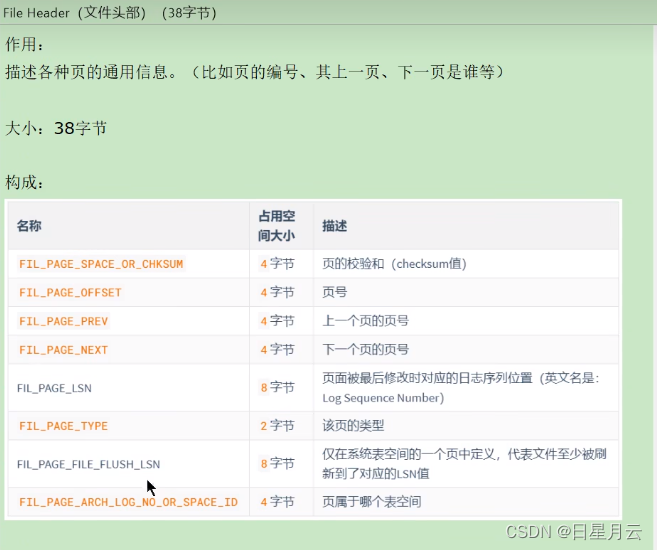Click 页属于哪个表空间 description
Viewport: 657px width, 550px height.
tap(372, 501)
